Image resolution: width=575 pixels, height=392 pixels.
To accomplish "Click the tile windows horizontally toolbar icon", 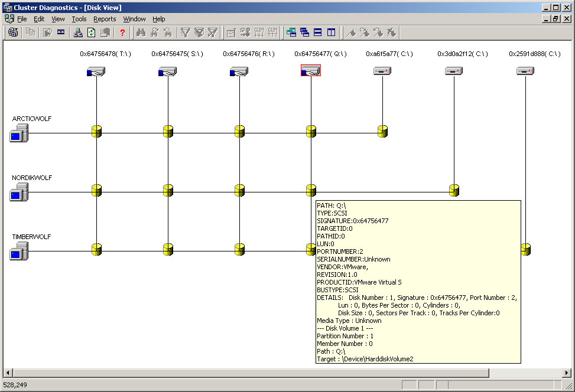I will pos(318,32).
